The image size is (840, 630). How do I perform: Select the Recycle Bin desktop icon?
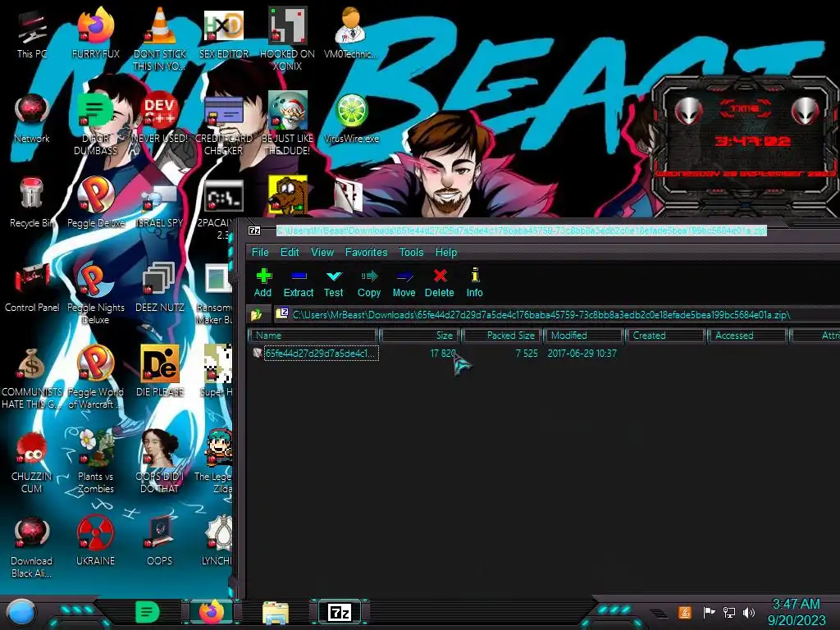[x=32, y=203]
